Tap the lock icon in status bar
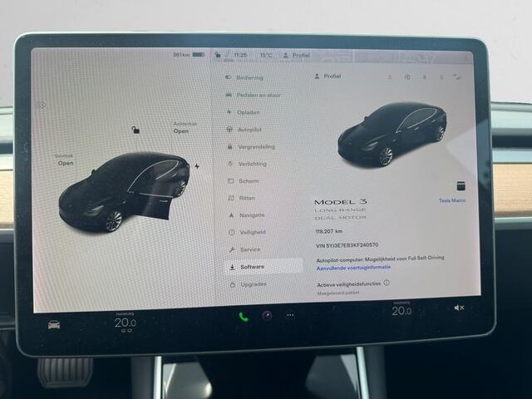532x399 pixels. tap(218, 55)
